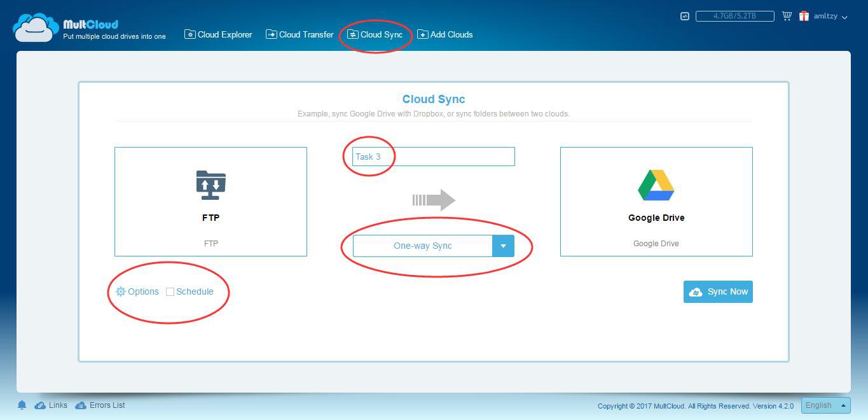Open the English language dropdown
Image resolution: width=868 pixels, height=420 pixels.
(x=825, y=405)
